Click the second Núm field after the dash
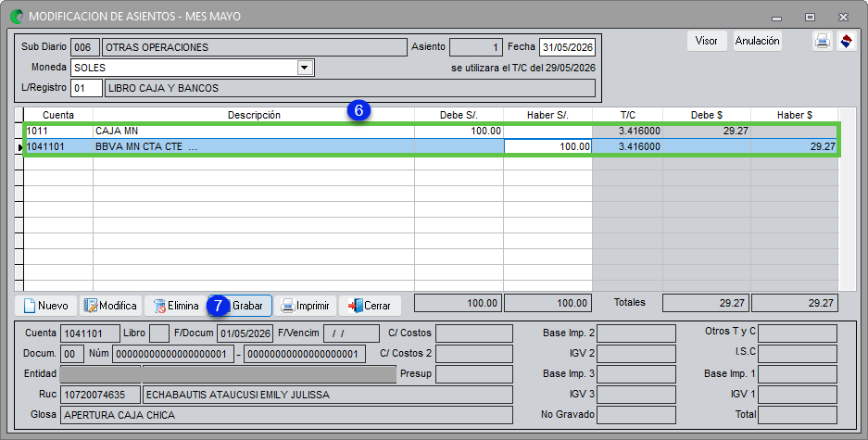The image size is (868, 440). point(305,354)
